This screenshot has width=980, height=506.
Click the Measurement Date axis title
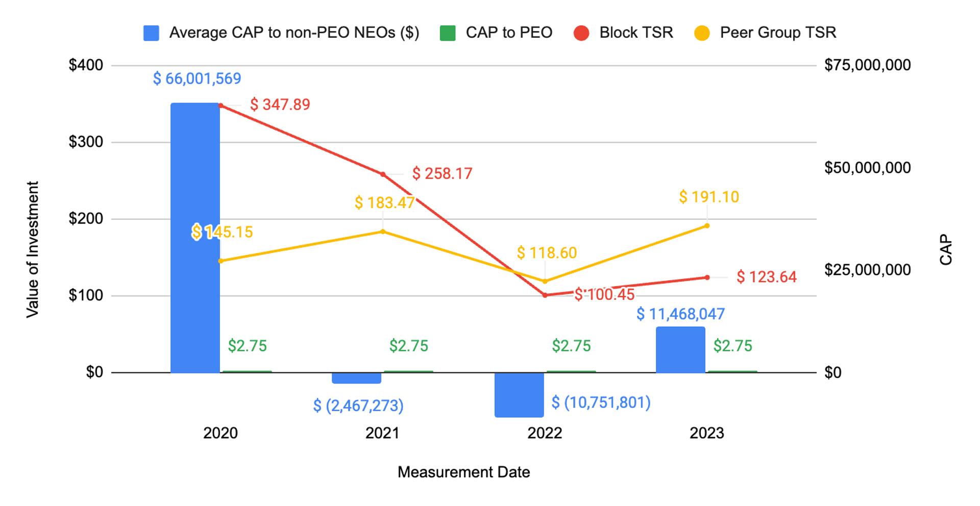click(463, 472)
